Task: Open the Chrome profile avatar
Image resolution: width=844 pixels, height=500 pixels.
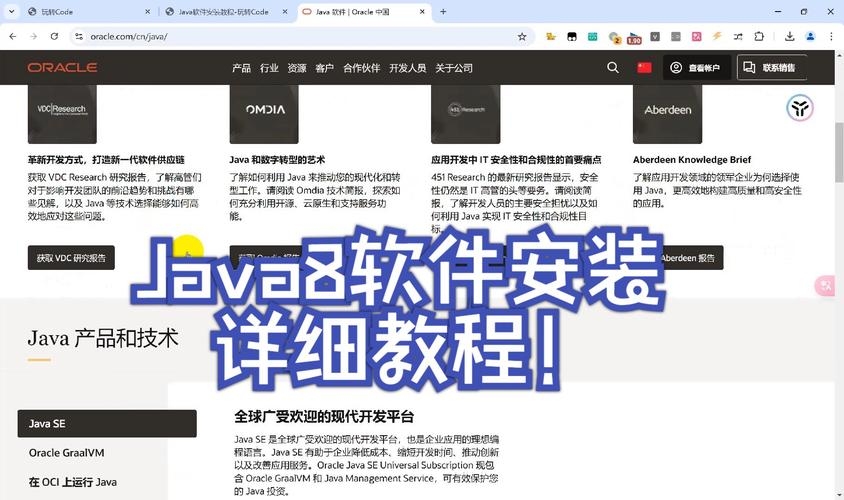Action: click(x=810, y=37)
